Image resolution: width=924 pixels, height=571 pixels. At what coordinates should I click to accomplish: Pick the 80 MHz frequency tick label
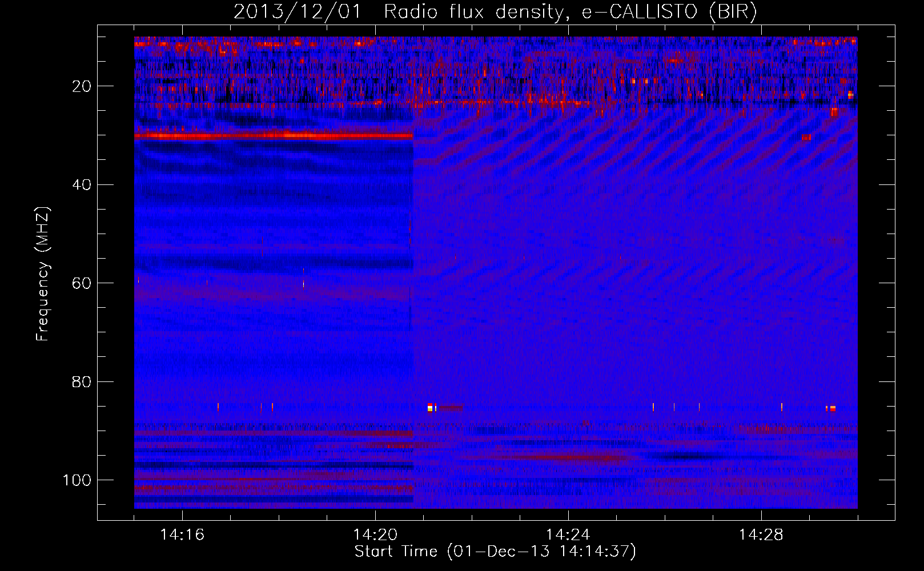pos(82,382)
